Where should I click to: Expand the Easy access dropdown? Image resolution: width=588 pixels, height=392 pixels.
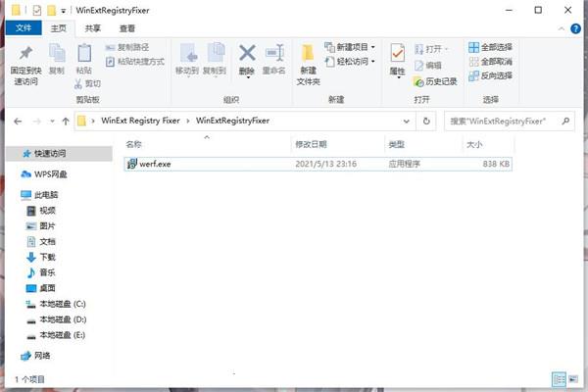pyautogui.click(x=373, y=61)
